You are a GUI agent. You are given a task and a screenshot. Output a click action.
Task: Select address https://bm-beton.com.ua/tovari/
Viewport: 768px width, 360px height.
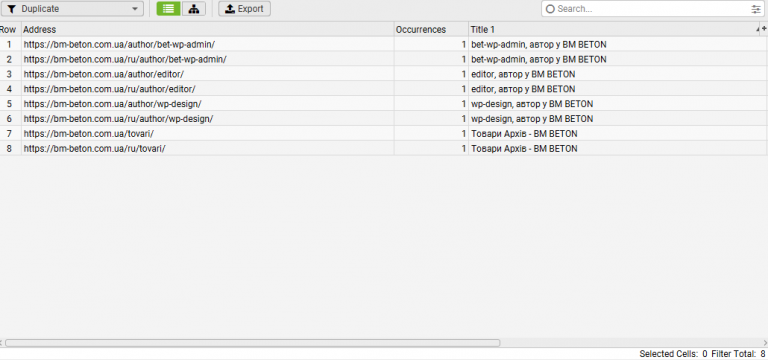click(x=89, y=134)
